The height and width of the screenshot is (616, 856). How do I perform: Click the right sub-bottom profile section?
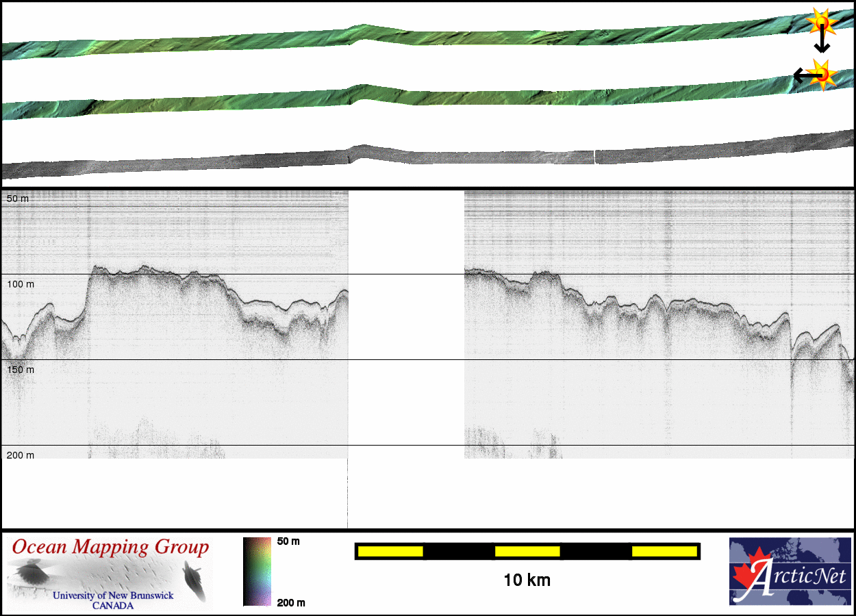(657, 322)
